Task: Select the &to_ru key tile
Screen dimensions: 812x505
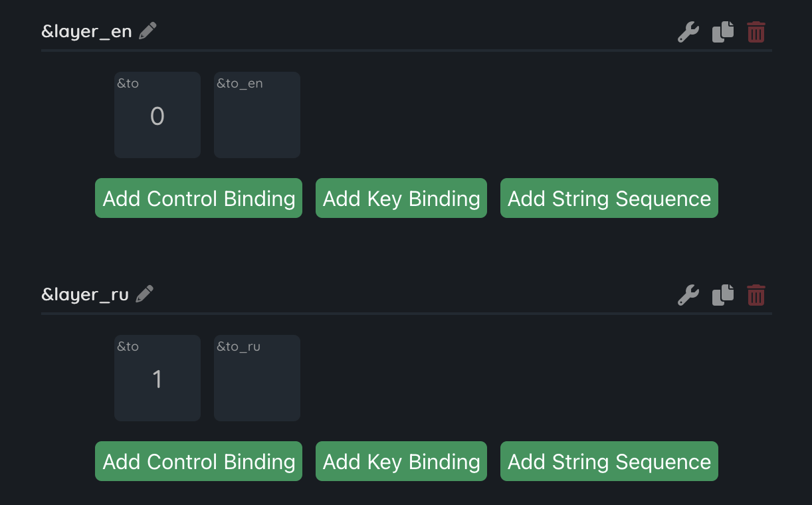Action: coord(257,378)
